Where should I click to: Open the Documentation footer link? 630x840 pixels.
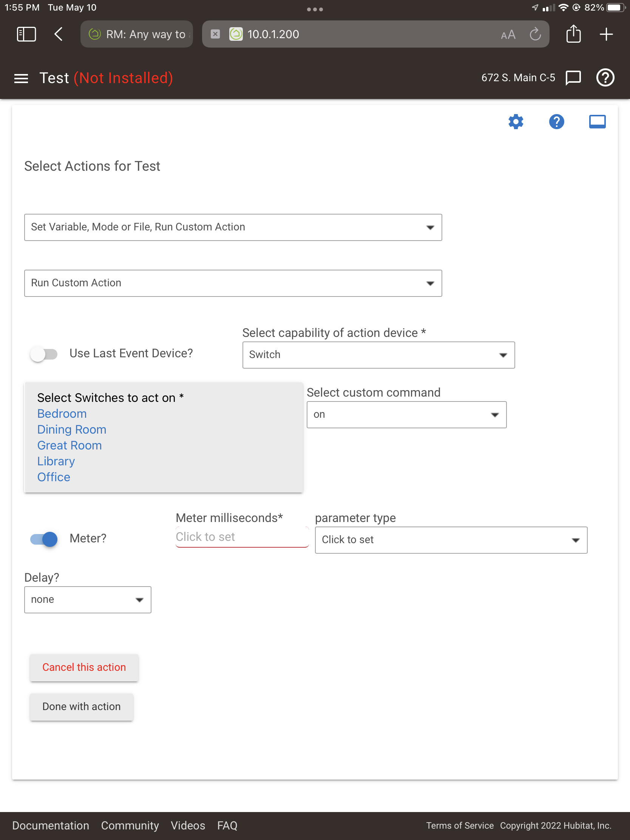click(x=51, y=825)
